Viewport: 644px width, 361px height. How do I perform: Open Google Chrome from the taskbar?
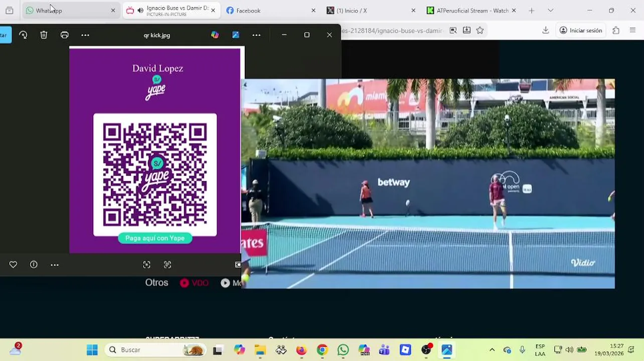coord(322,350)
